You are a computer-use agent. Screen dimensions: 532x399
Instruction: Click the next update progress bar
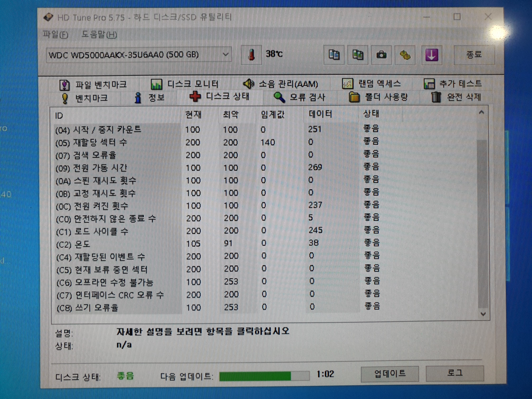point(264,376)
